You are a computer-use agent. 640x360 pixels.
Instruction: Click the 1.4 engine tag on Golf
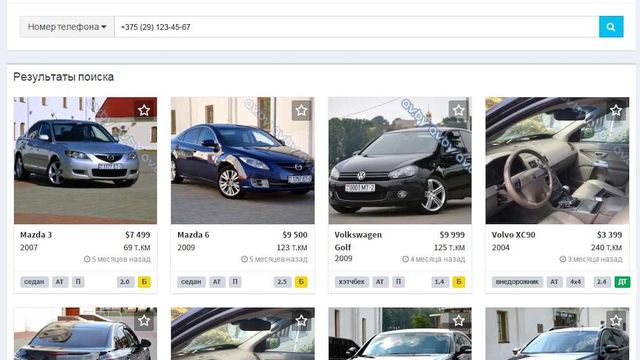[440, 282]
